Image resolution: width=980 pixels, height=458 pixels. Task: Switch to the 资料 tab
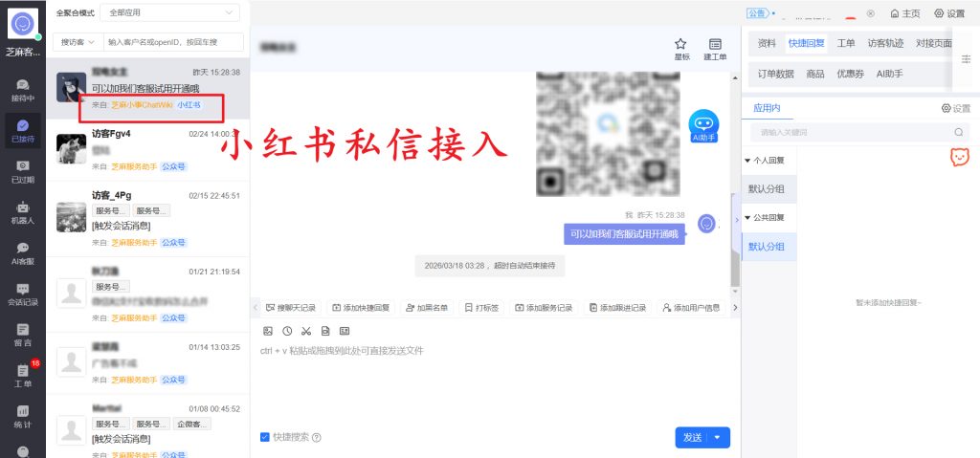tap(767, 44)
